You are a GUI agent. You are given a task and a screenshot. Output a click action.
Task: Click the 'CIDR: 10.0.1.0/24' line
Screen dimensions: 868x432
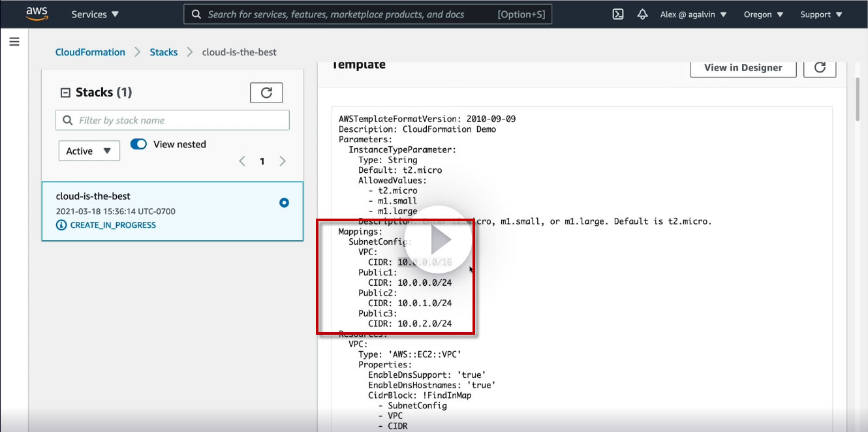[410, 303]
